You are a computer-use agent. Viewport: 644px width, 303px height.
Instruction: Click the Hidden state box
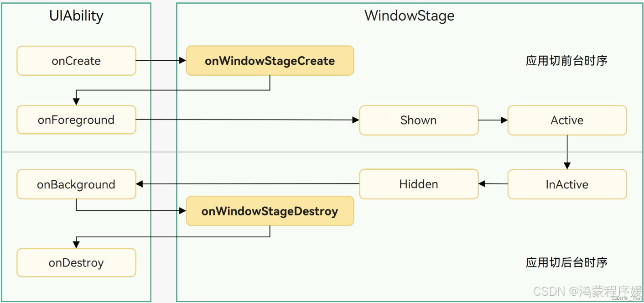click(x=419, y=184)
